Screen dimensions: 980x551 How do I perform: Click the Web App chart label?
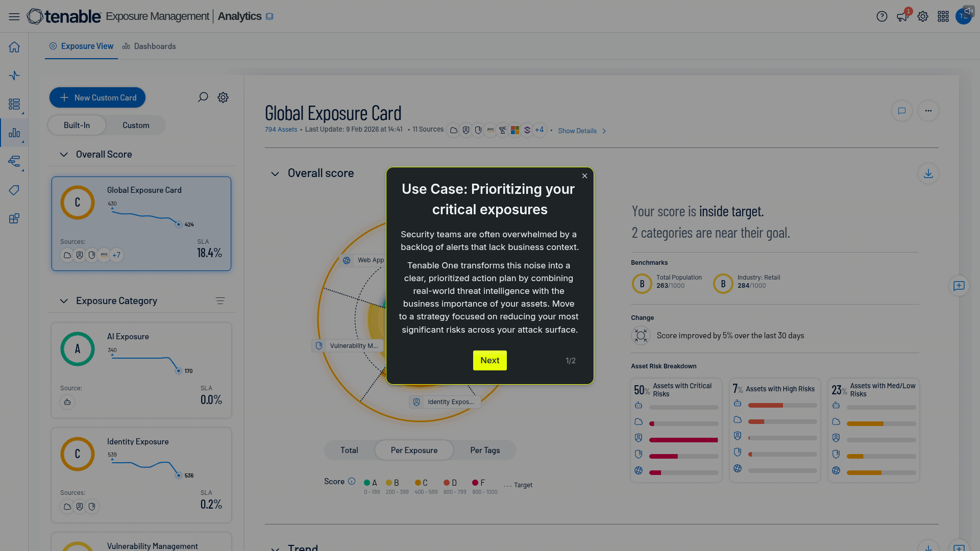(x=364, y=260)
